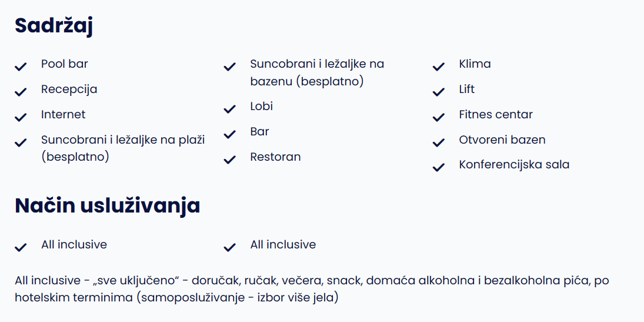Click the checkmark beside Fitnes centar
This screenshot has width=644, height=322.
click(439, 117)
